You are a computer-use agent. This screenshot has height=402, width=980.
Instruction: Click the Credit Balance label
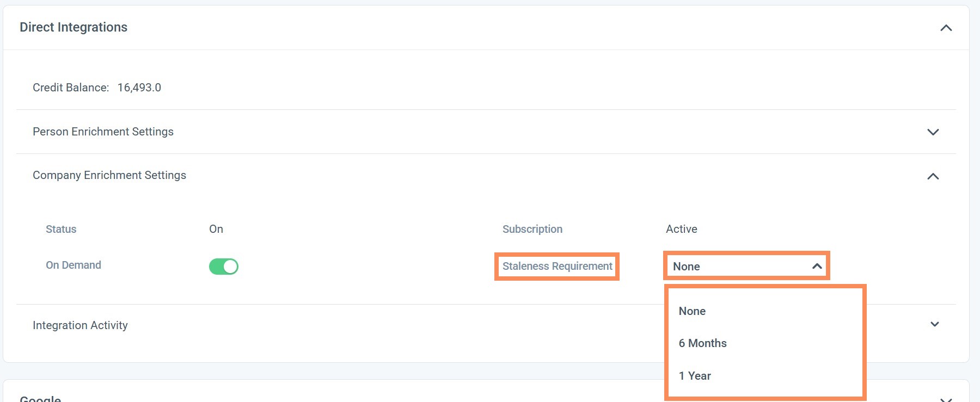[x=71, y=88]
